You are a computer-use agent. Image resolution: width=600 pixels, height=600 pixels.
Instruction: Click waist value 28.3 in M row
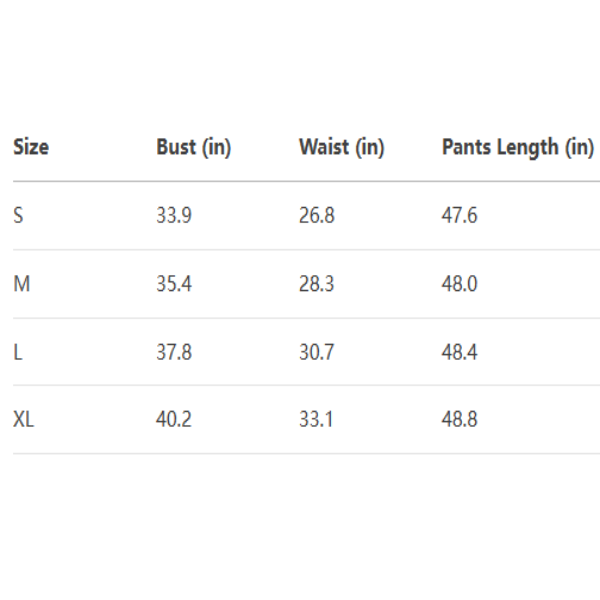click(317, 284)
